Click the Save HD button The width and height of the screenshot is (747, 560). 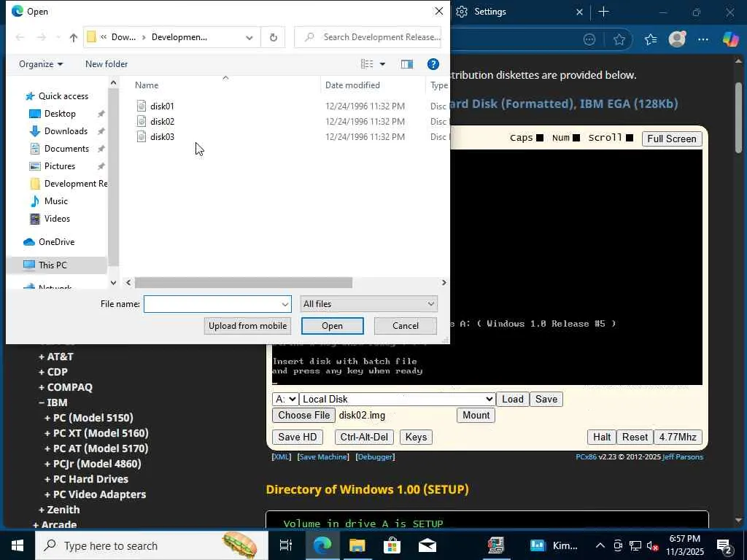pyautogui.click(x=298, y=437)
